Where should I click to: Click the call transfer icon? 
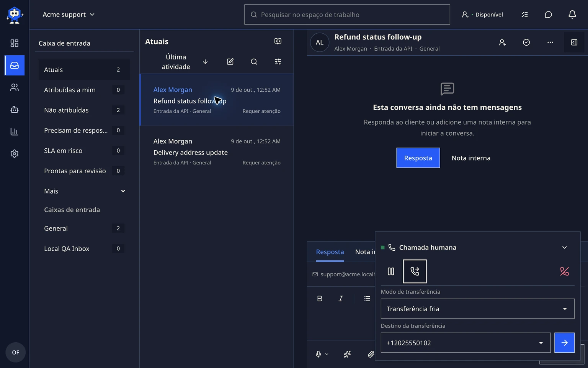click(x=415, y=271)
